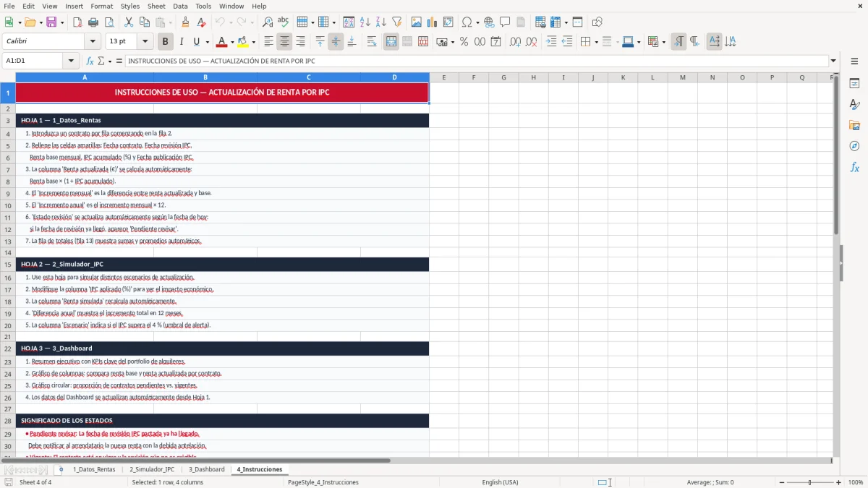Show draw functions
868x488 pixels.
597,22
